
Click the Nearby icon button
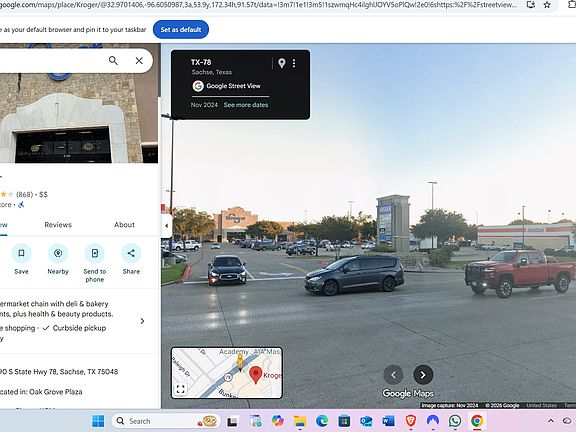point(58,253)
